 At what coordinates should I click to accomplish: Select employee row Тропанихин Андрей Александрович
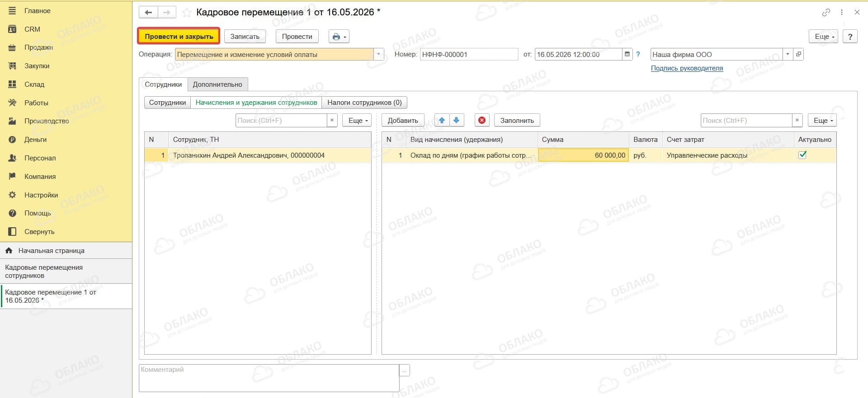(x=258, y=155)
